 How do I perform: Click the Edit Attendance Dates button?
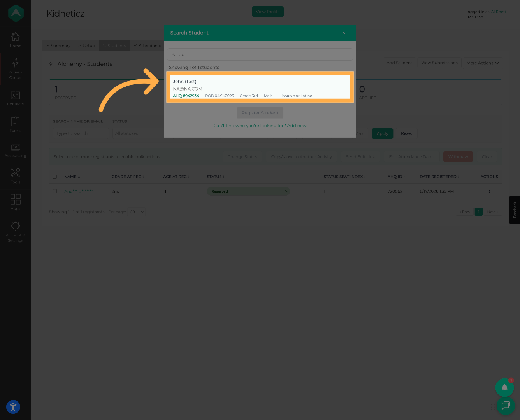click(x=412, y=157)
